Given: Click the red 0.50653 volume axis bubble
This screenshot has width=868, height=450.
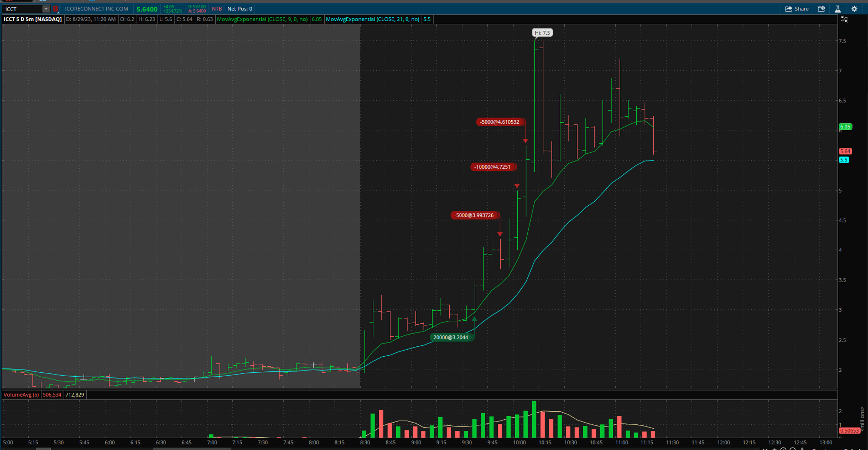Looking at the screenshot, I should click(849, 431).
